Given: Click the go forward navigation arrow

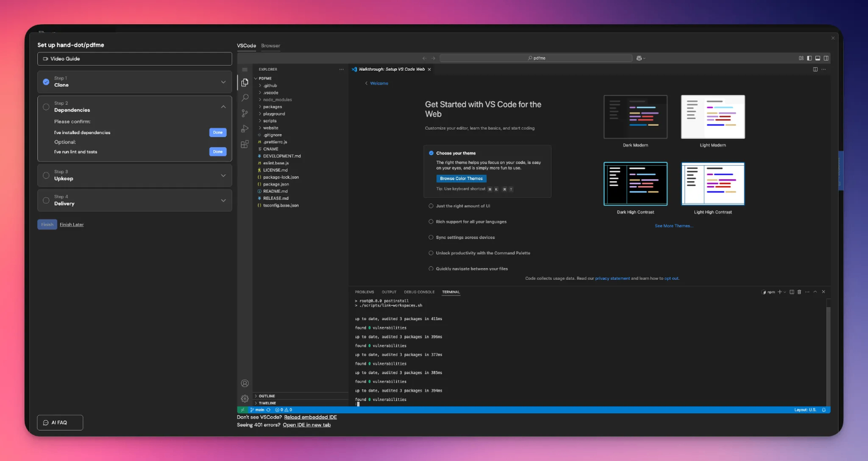Looking at the screenshot, I should [433, 58].
